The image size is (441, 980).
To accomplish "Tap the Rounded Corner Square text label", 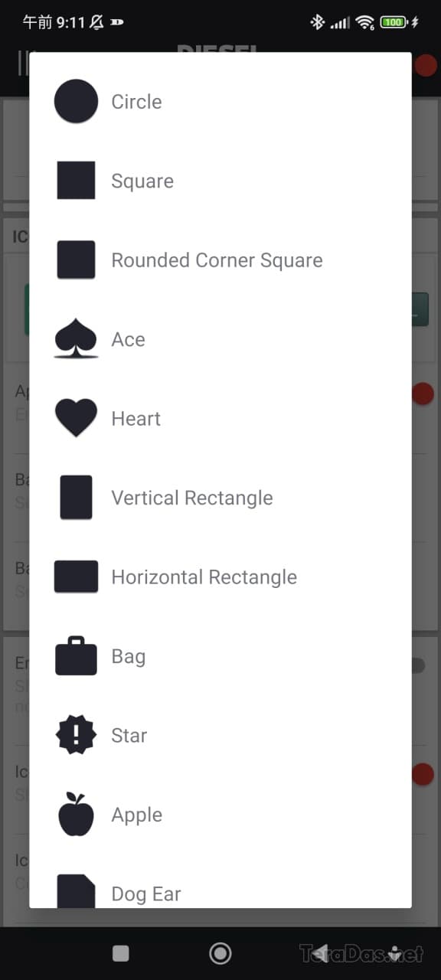I will 217,260.
